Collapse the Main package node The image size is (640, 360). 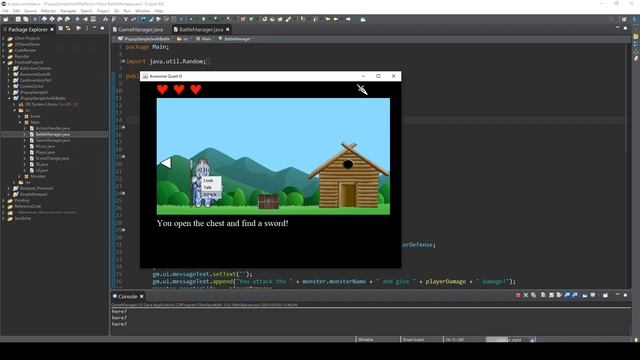point(20,122)
